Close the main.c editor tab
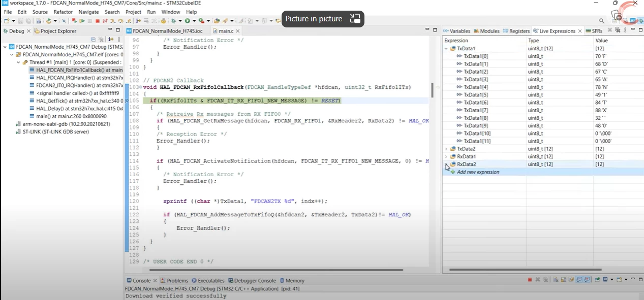This screenshot has width=644, height=300. pos(238,31)
